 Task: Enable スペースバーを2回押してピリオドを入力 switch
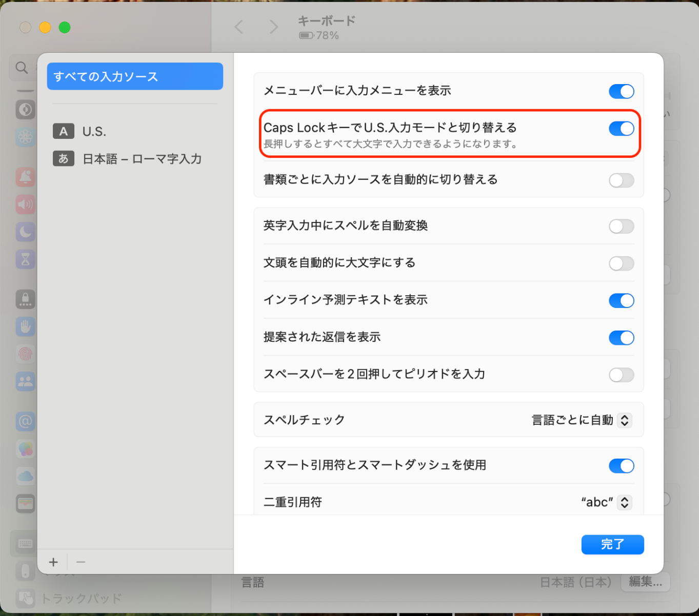(621, 375)
